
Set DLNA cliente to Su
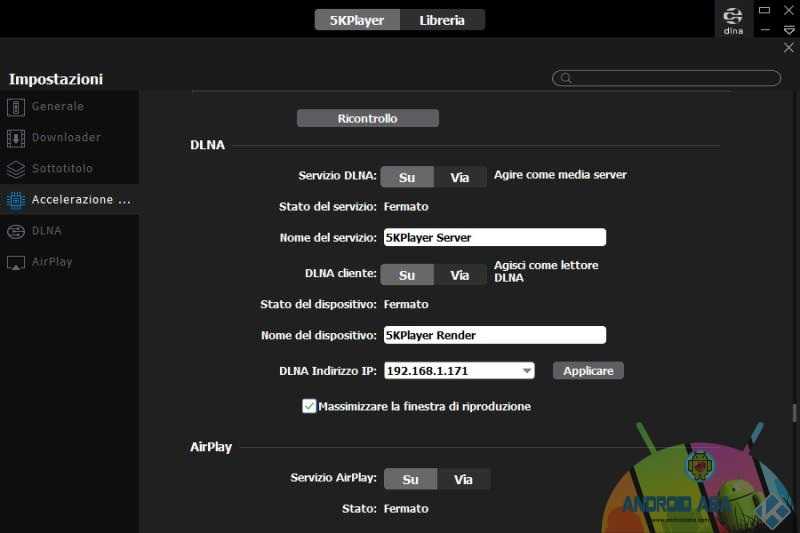407,275
